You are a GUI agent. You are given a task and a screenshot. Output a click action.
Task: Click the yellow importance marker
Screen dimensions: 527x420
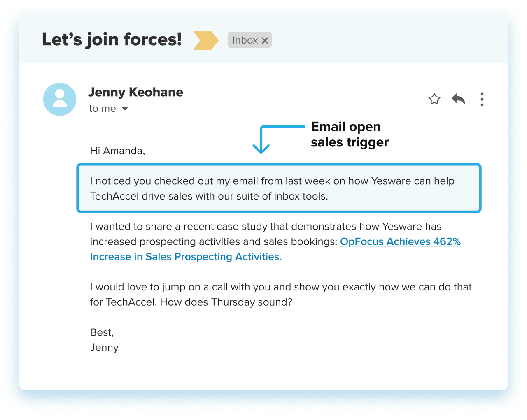point(206,40)
